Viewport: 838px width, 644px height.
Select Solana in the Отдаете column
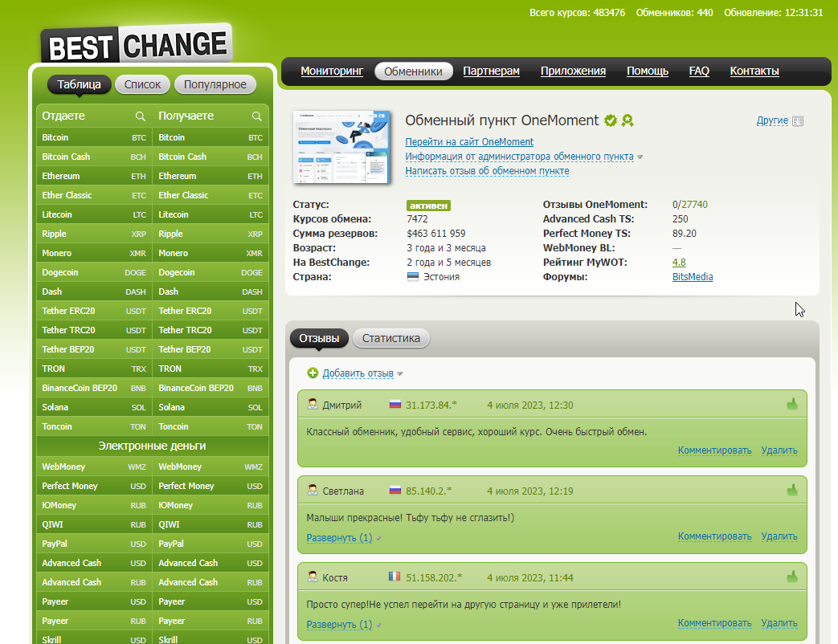[x=94, y=407]
